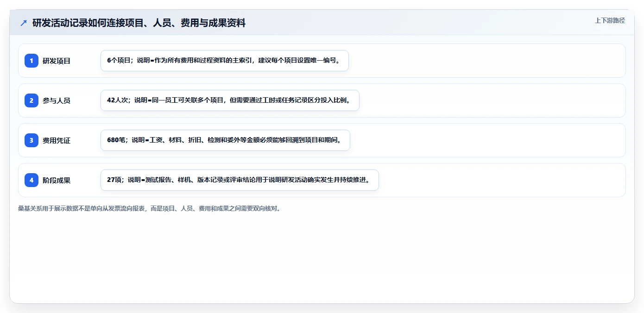The width and height of the screenshot is (644, 313).
Task: Click the arrow icon beside the title
Action: (24, 23)
